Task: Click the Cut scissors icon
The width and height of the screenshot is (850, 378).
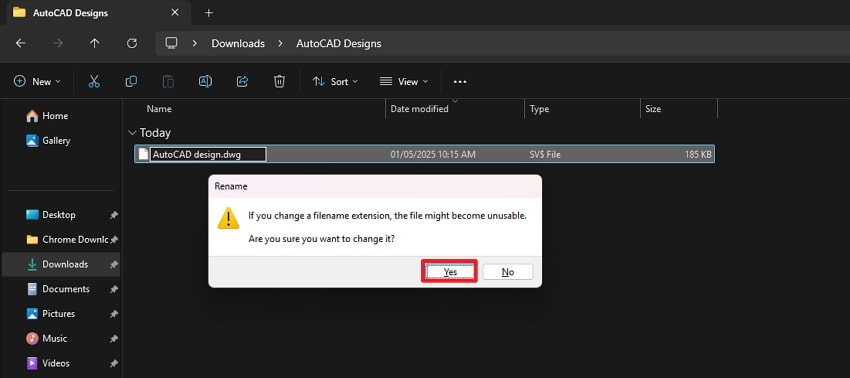Action: (x=94, y=81)
